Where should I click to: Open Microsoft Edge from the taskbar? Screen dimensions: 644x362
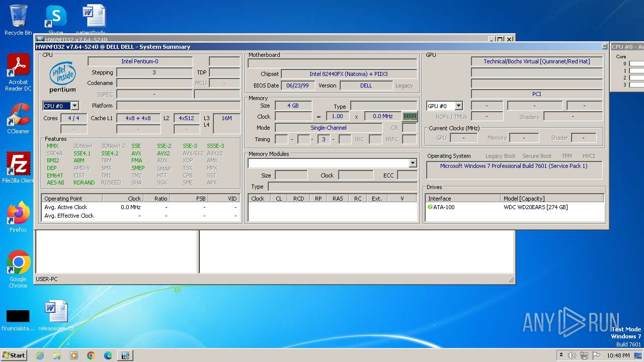[108, 355]
